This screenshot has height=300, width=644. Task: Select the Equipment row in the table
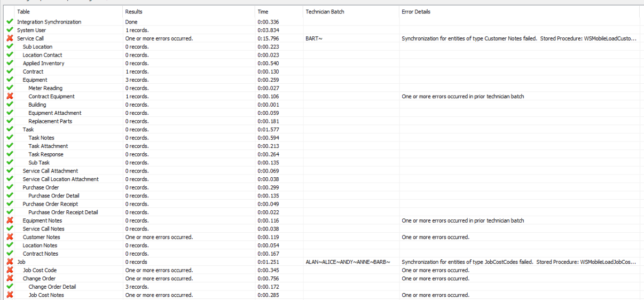click(35, 80)
